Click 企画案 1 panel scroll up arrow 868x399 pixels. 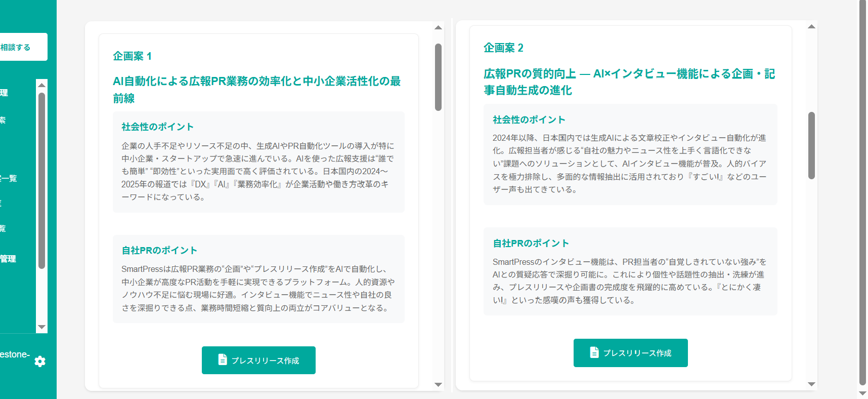[x=439, y=27]
